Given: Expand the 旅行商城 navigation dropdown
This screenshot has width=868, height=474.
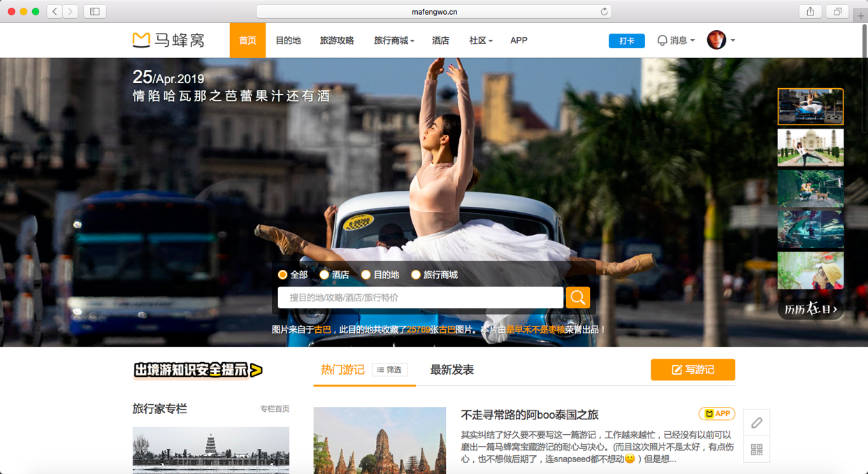Looking at the screenshot, I should click(x=393, y=41).
